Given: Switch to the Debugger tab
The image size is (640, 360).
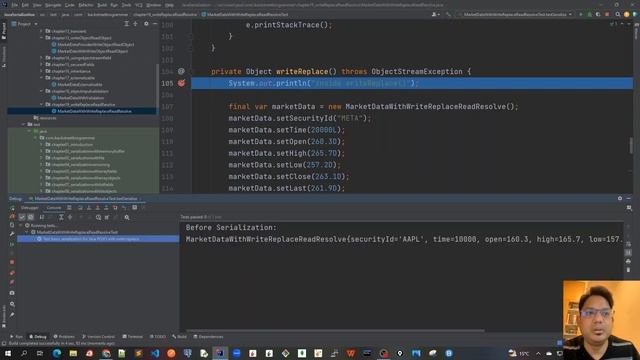Looking at the screenshot, I should (30, 208).
